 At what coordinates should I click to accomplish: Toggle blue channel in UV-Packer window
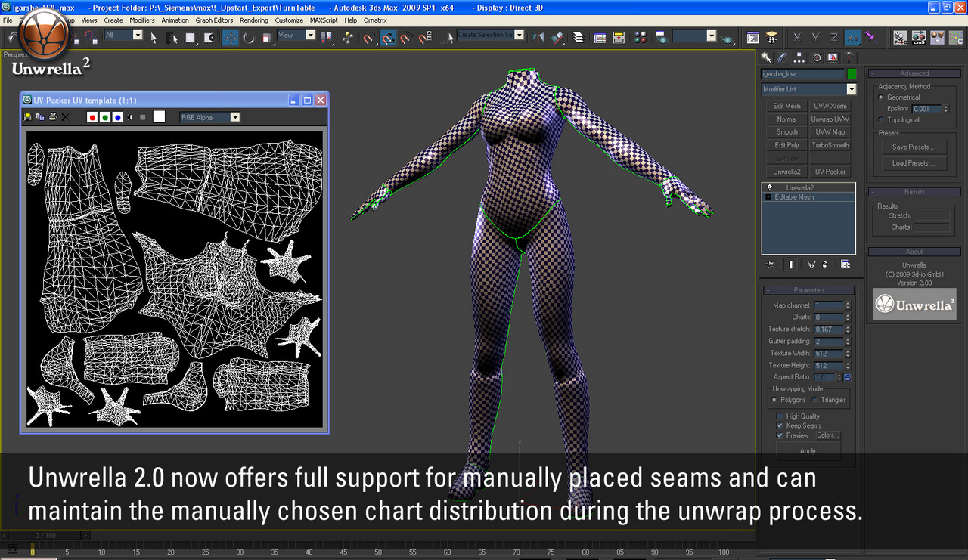point(118,117)
